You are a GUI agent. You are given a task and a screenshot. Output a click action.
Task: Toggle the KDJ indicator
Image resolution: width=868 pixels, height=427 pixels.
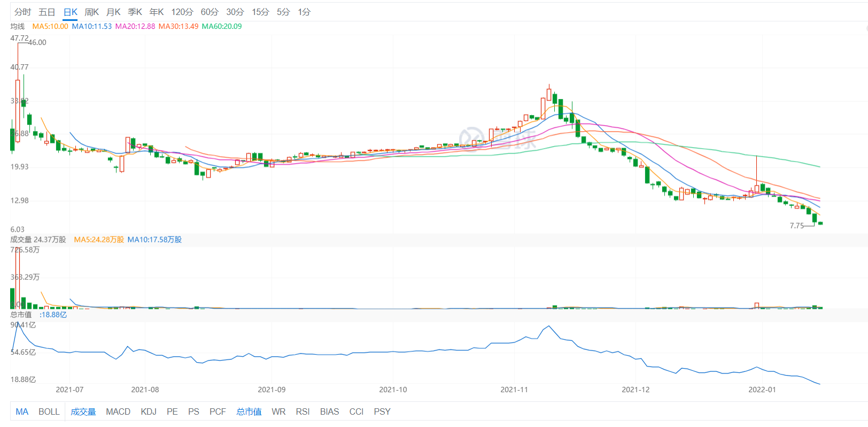[149, 411]
